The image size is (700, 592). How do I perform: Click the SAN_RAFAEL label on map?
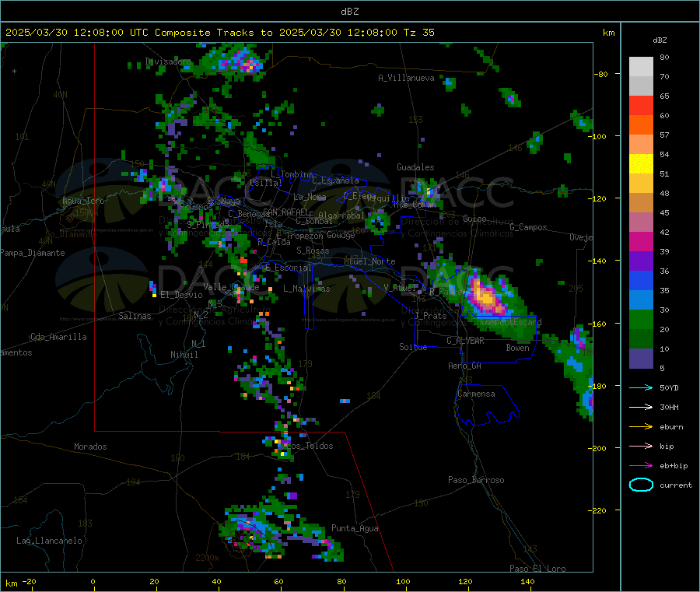(285, 212)
